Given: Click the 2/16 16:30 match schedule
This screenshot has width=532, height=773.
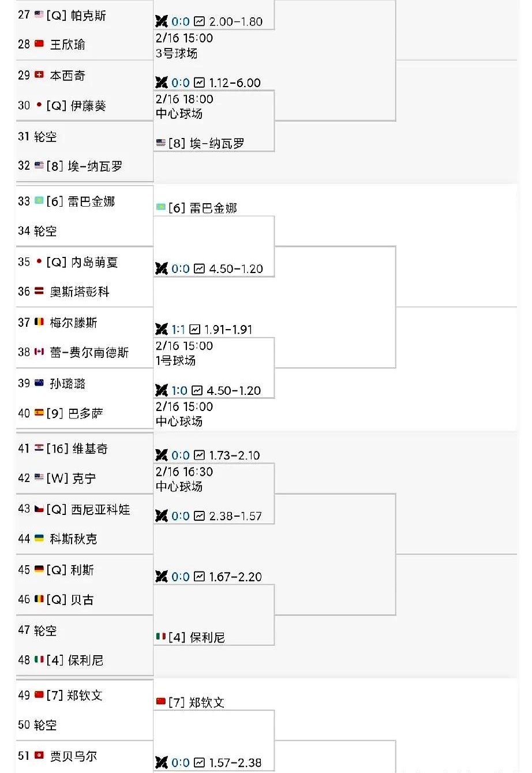Looking at the screenshot, I should 184,472.
